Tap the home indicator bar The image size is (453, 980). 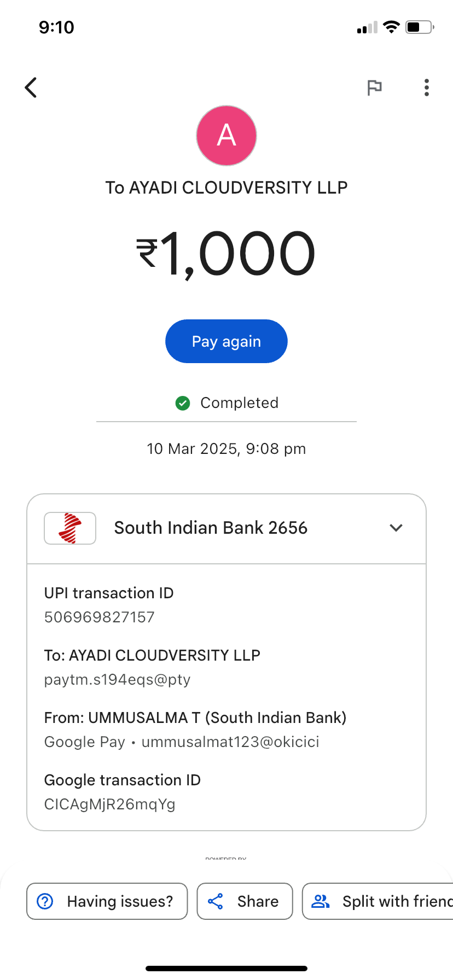tap(226, 969)
